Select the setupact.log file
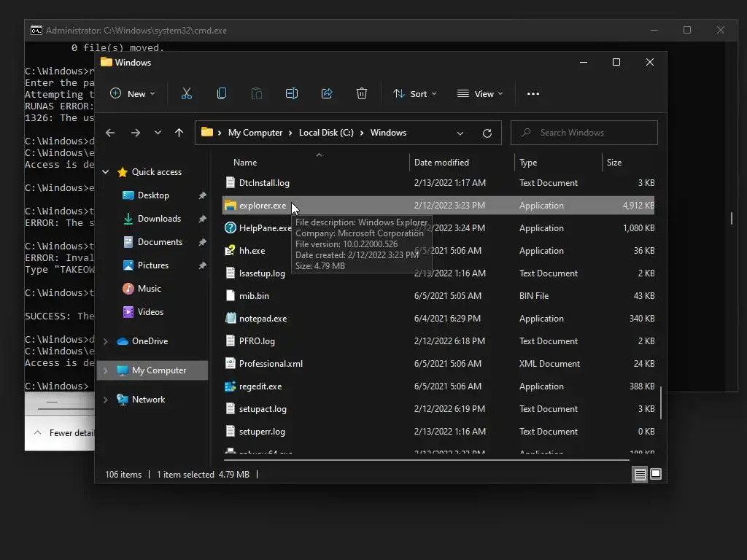This screenshot has height=560, width=747. (x=438, y=409)
